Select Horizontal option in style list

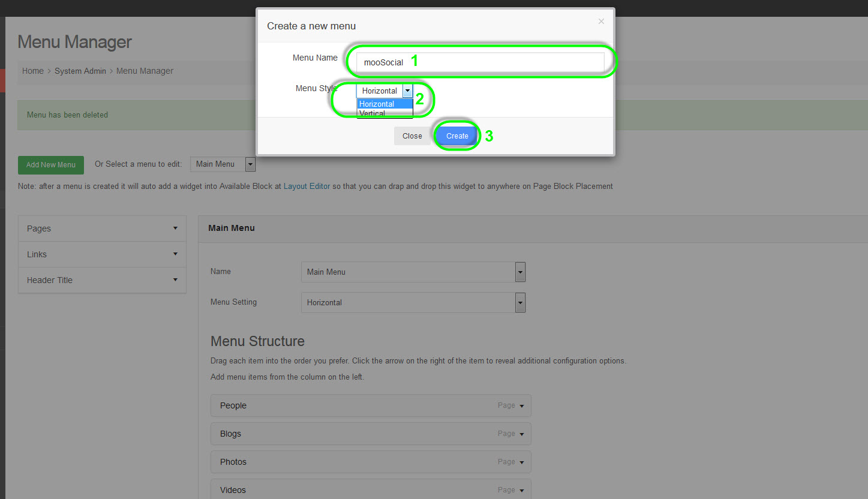[384, 104]
